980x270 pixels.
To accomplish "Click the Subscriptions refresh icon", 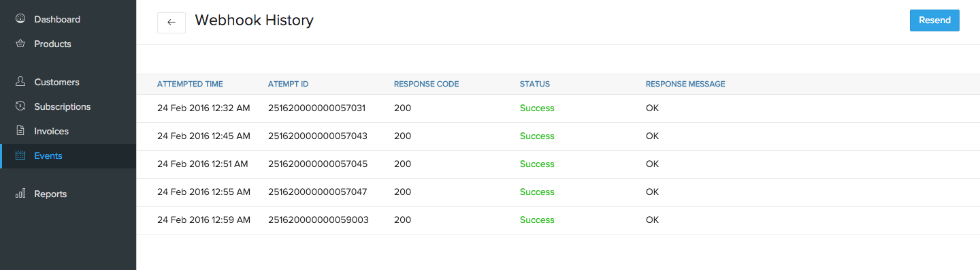I will pyautogui.click(x=20, y=106).
